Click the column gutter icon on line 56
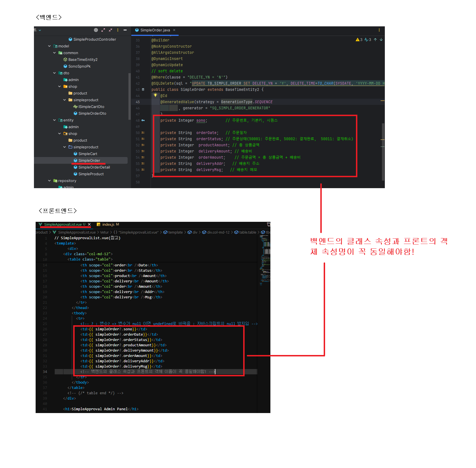The image size is (476, 468). [x=143, y=170]
